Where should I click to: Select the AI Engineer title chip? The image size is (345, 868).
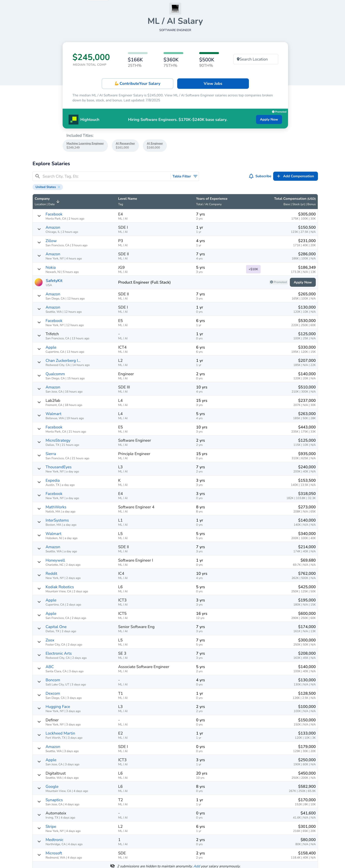tap(155, 146)
